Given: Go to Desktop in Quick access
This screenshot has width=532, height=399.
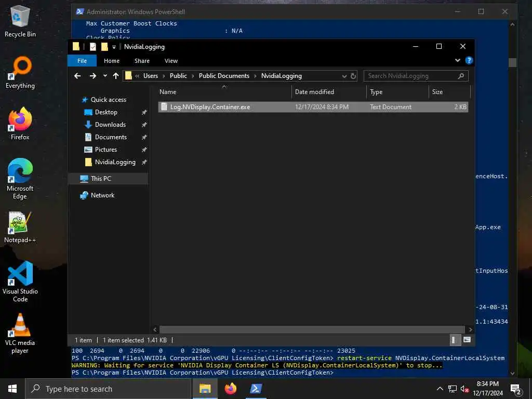Looking at the screenshot, I should 106,112.
